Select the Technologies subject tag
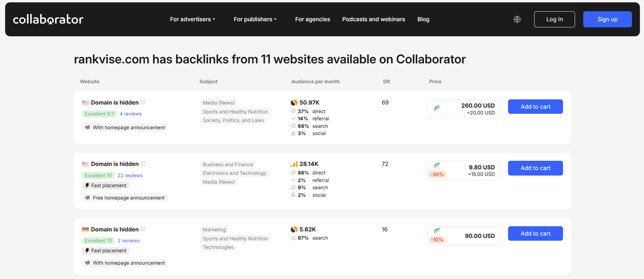Viewport: 644px width, 279px height. [x=218, y=247]
